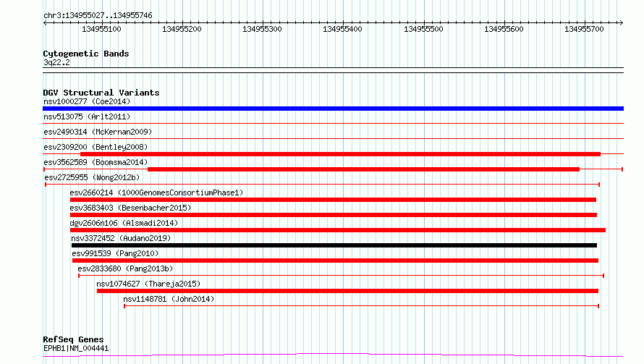Click ruler position 134955400

(342, 29)
